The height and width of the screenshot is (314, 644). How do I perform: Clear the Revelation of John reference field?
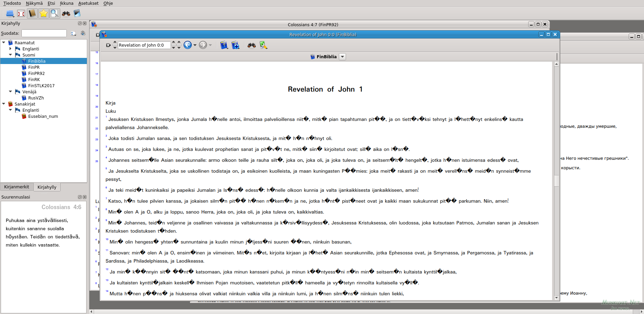pyautogui.click(x=108, y=45)
